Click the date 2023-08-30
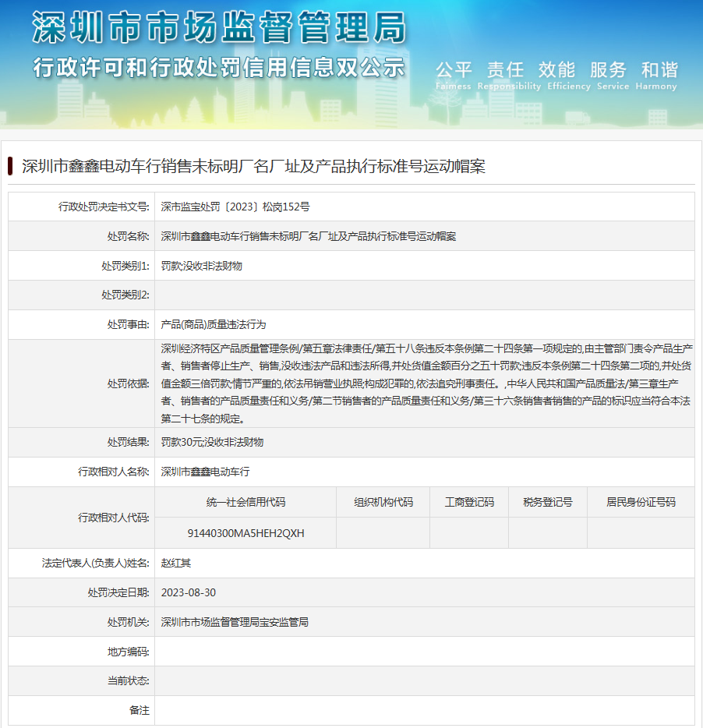703x728 pixels. point(189,592)
